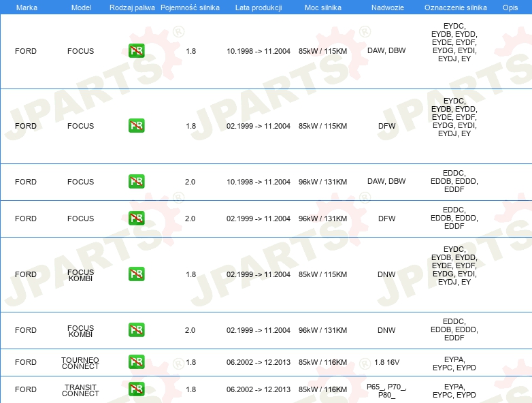The height and width of the screenshot is (403, 532).
Task: Click DNW body cell in Focus Kombi 1.8 row
Action: (x=386, y=274)
